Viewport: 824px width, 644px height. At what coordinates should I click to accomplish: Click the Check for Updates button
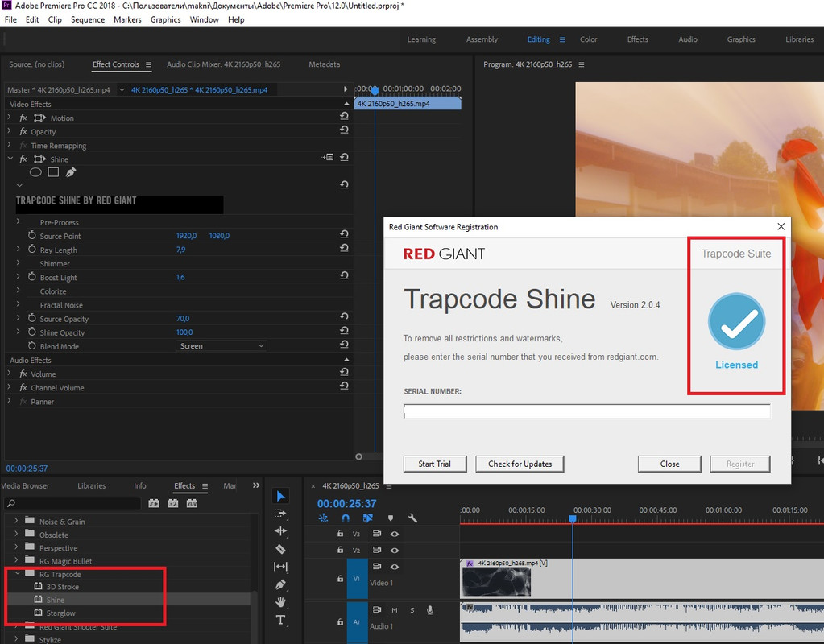tap(520, 464)
